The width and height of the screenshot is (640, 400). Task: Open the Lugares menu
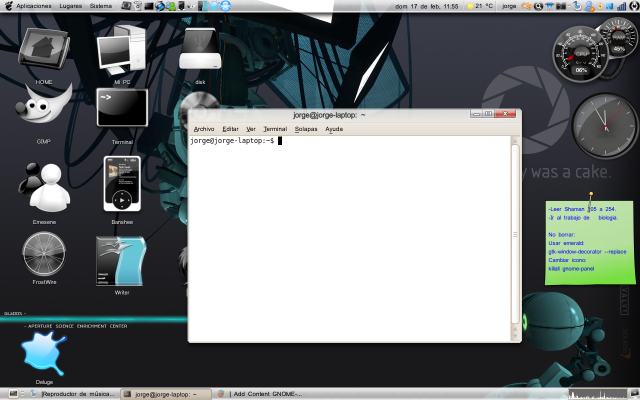[x=71, y=6]
